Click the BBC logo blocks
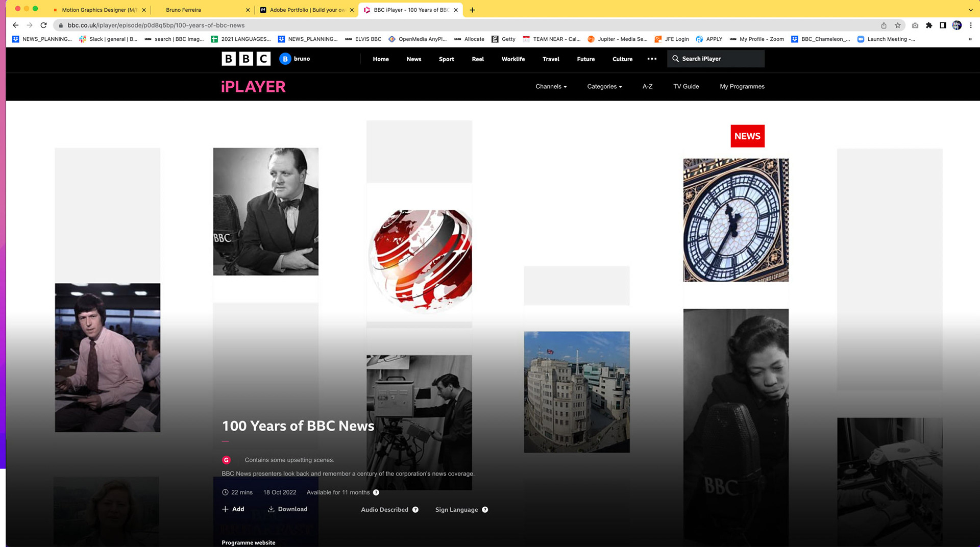Viewport: 980px width, 547px height. pos(246,59)
